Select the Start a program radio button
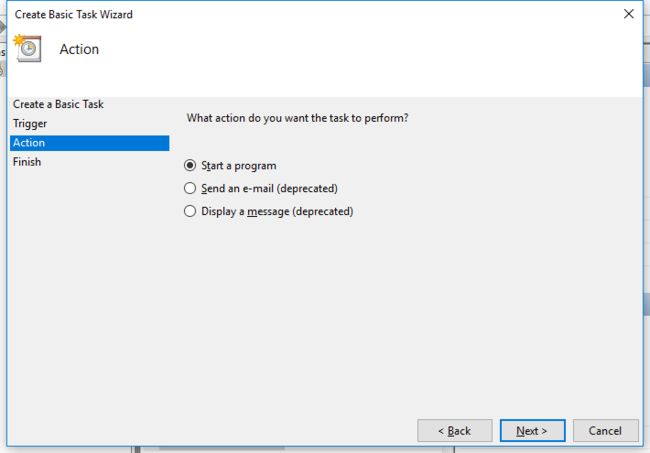This screenshot has width=650, height=453. pyautogui.click(x=190, y=165)
